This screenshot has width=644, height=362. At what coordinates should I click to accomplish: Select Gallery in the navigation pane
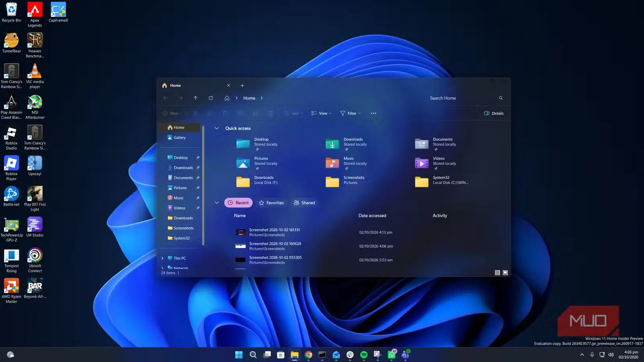[x=180, y=138]
